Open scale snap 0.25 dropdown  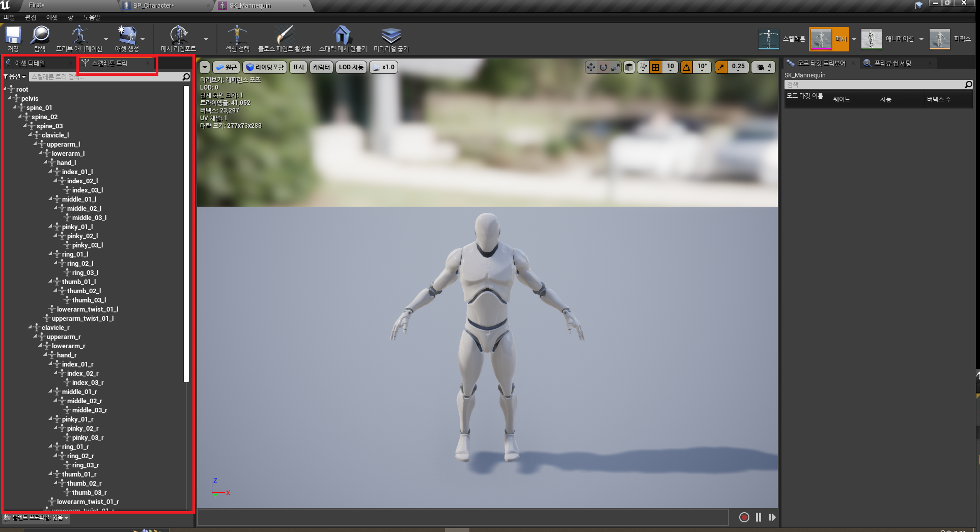click(738, 67)
